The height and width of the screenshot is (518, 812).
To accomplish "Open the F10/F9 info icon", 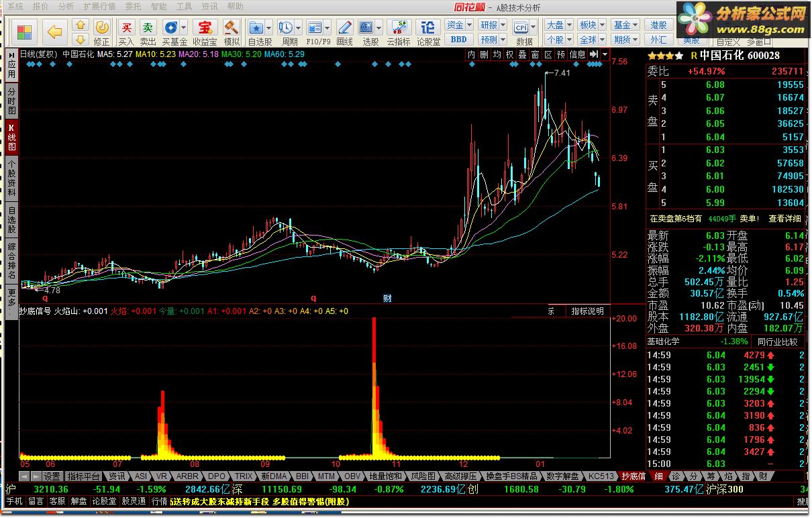I will [314, 28].
